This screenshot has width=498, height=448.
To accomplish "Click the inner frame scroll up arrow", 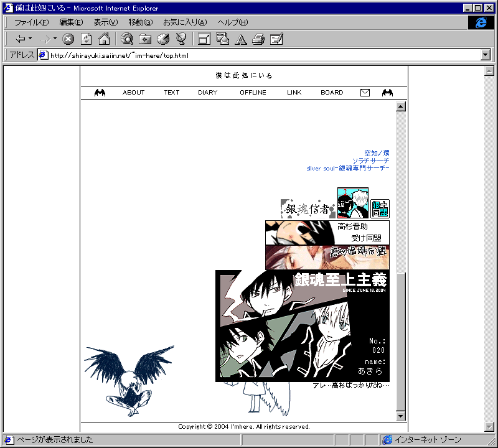I will pos(401,106).
